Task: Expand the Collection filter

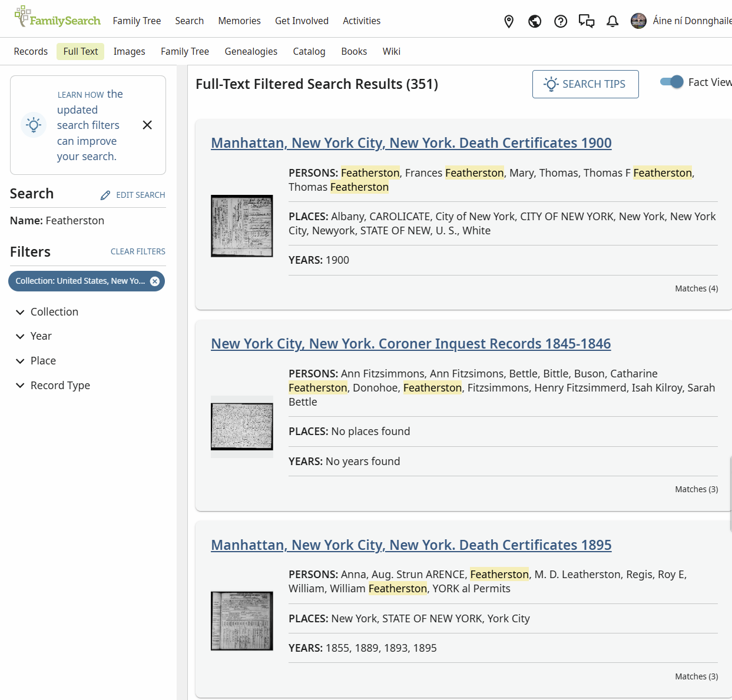Action: (47, 312)
